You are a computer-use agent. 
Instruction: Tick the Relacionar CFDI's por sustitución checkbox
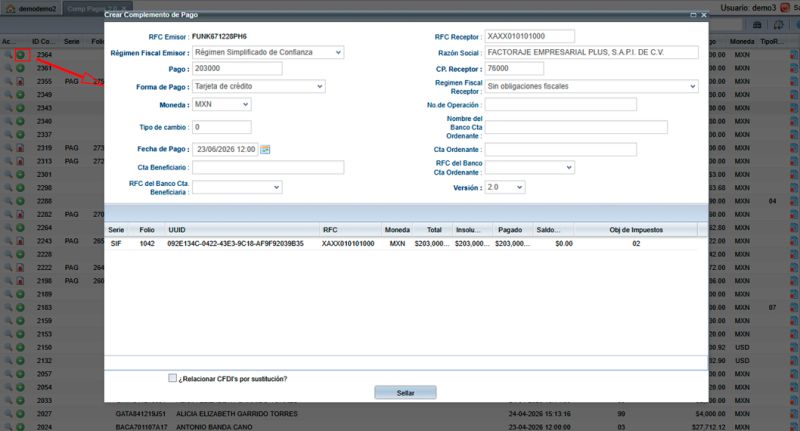[x=172, y=378]
